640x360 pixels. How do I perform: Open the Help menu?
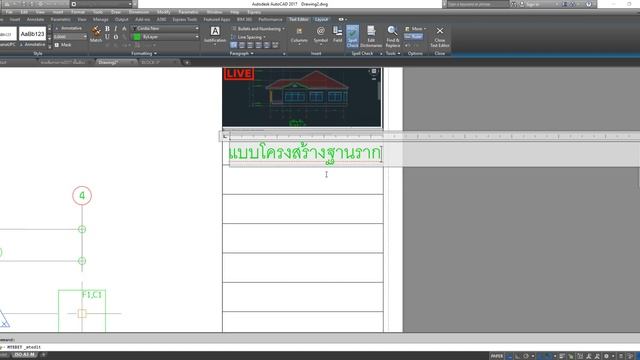click(235, 12)
